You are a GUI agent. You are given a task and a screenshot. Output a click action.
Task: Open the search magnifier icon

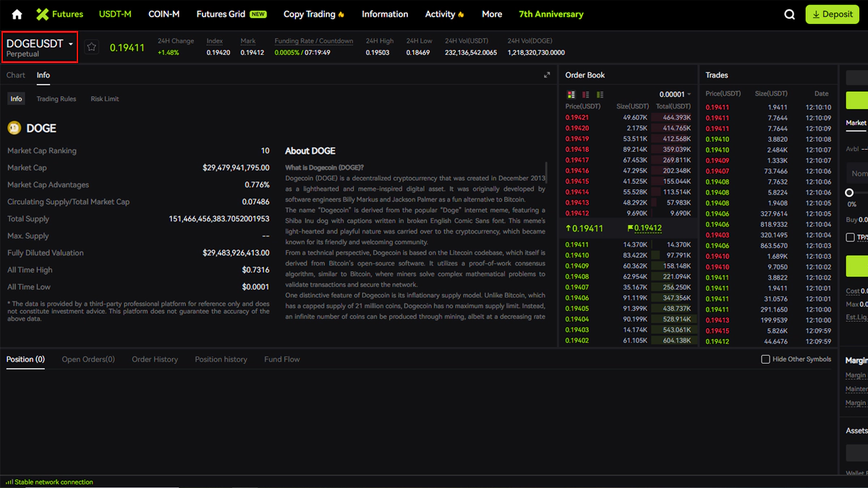tap(790, 14)
